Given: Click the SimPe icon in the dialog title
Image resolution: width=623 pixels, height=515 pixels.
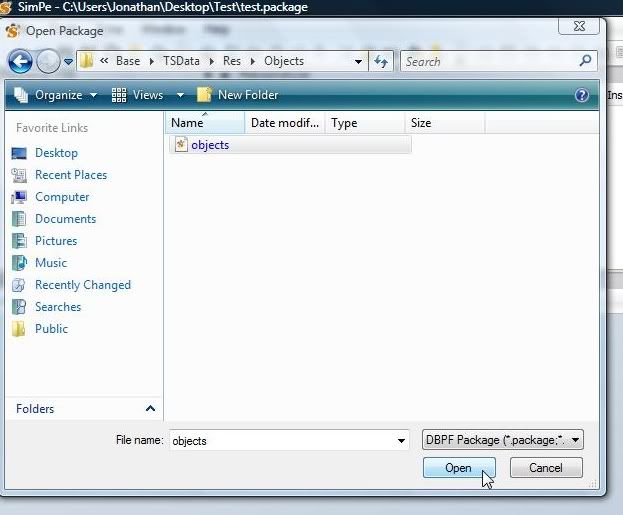Looking at the screenshot, I should click(13, 31).
